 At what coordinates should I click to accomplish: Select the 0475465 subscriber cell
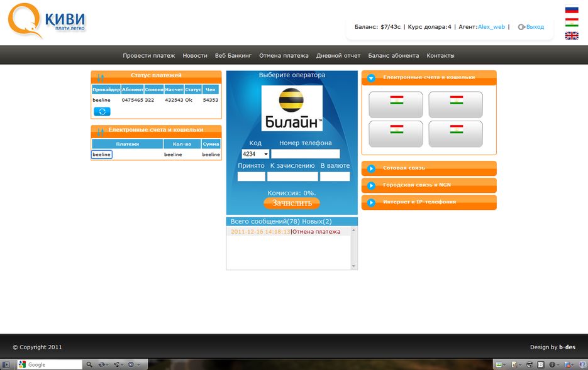pyautogui.click(x=133, y=100)
